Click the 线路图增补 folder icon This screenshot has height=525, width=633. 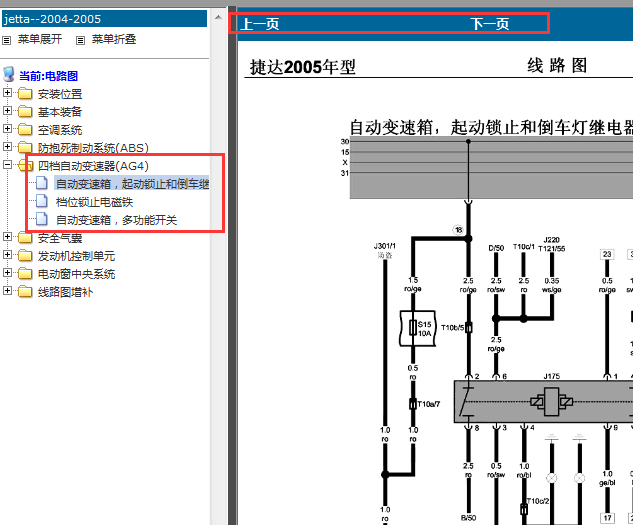coord(25,292)
